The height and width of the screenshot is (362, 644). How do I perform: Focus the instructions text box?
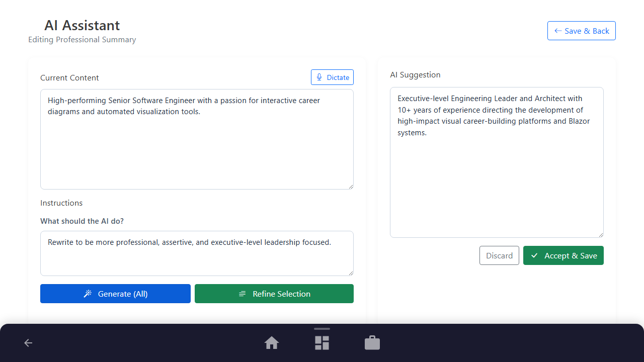pyautogui.click(x=197, y=253)
